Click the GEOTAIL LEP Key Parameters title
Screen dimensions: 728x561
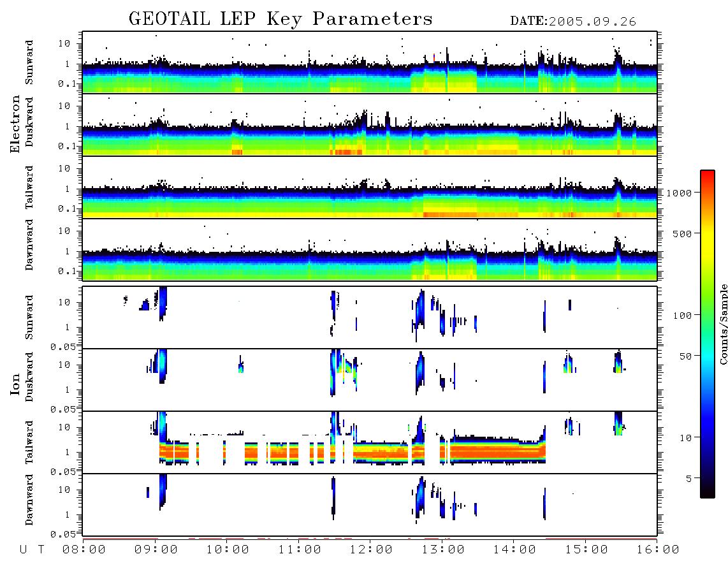coord(280,19)
